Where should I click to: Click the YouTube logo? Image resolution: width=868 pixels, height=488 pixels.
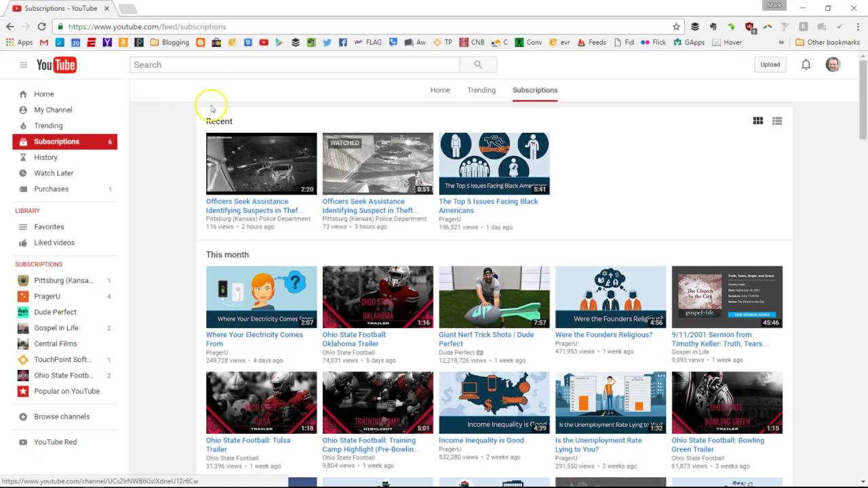[x=56, y=65]
